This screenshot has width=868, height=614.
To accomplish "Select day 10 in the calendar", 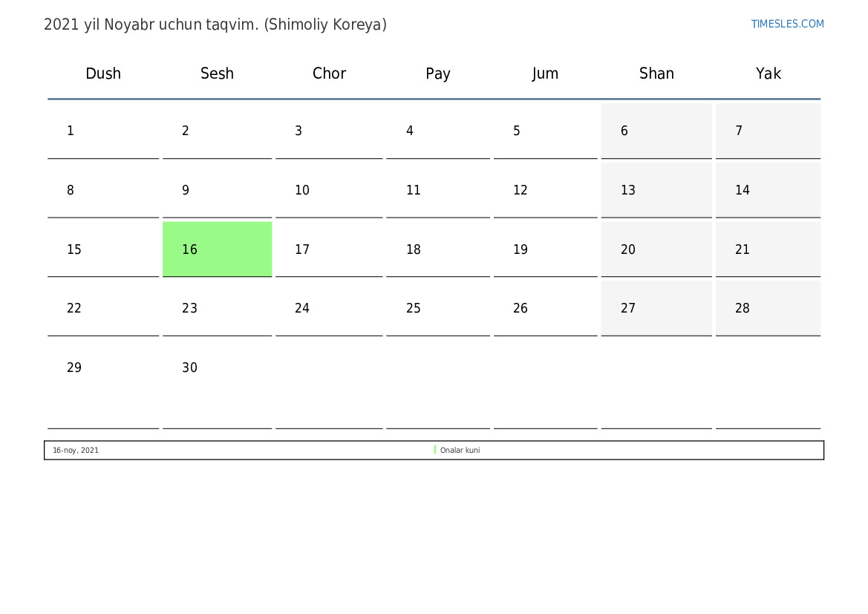I will [x=329, y=191].
